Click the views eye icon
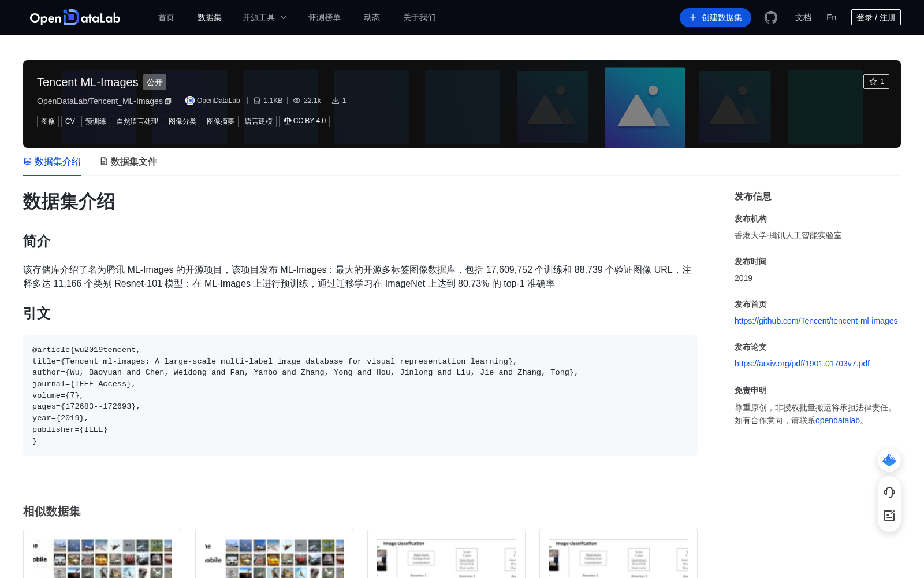Screen dimensions: 924x578 (x=297, y=101)
